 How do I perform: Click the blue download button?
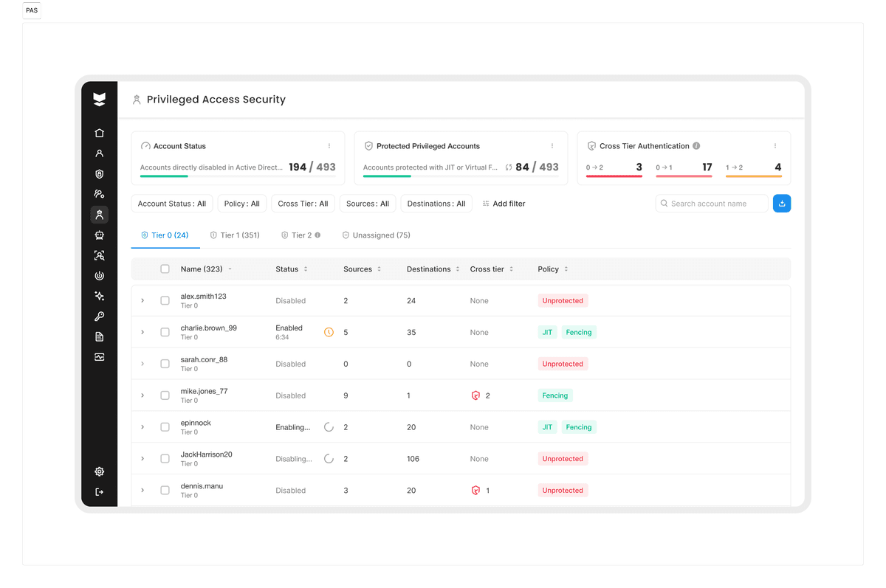click(782, 204)
